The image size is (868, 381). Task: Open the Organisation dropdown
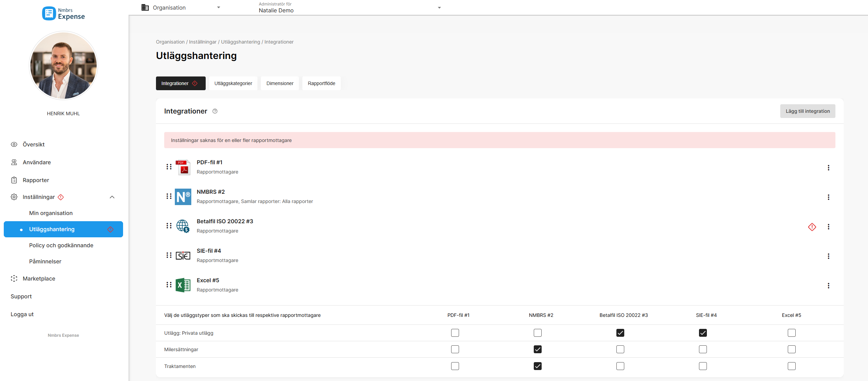(x=181, y=8)
